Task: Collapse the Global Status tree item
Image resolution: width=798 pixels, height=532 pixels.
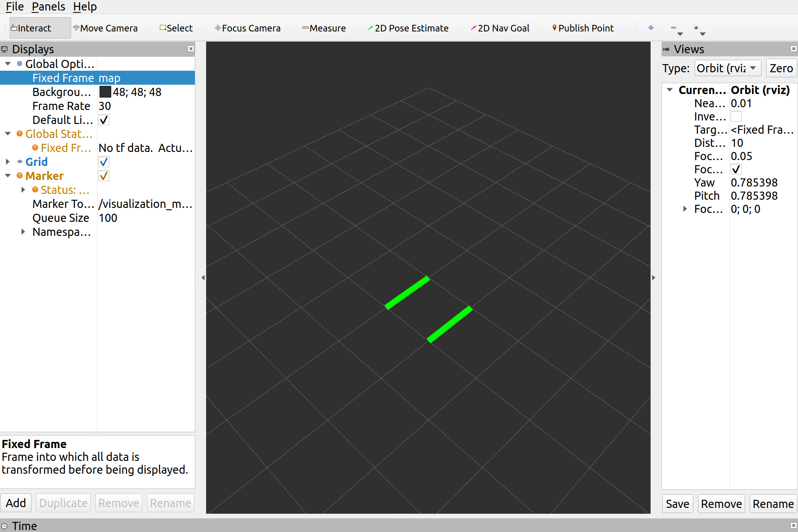Action: 8,133
